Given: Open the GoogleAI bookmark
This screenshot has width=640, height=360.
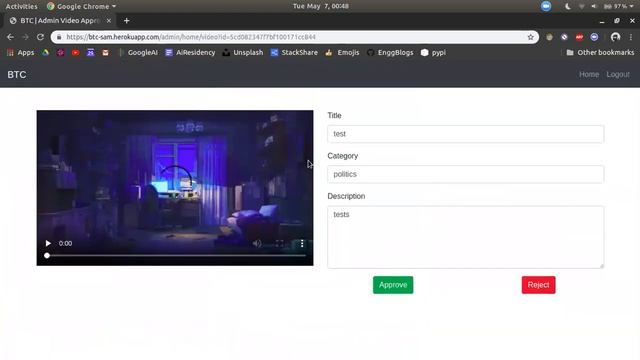Looking at the screenshot, I should pos(138,53).
